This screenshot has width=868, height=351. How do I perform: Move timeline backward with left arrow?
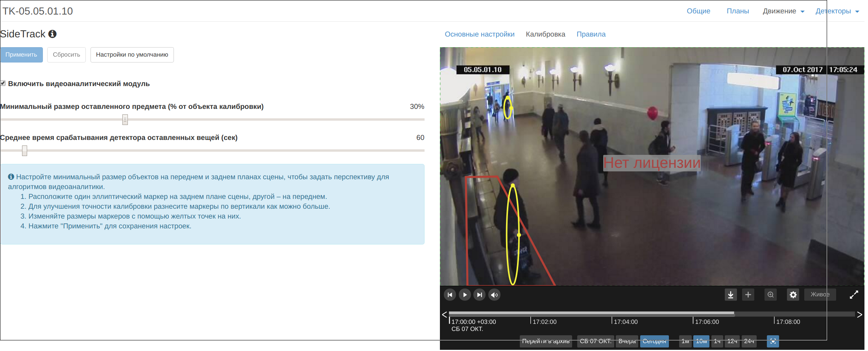click(444, 314)
